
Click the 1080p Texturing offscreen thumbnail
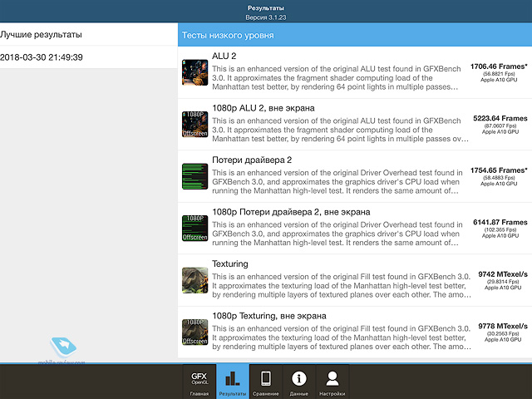coord(195,332)
